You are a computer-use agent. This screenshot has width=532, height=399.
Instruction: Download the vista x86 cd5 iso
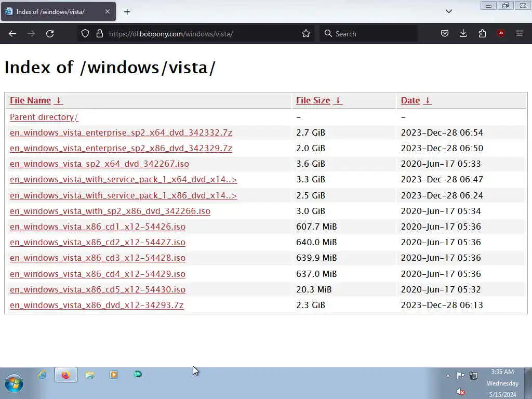(98, 289)
